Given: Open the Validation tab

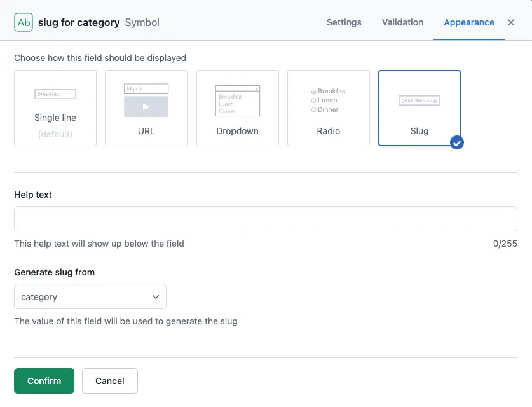Looking at the screenshot, I should pos(402,22).
